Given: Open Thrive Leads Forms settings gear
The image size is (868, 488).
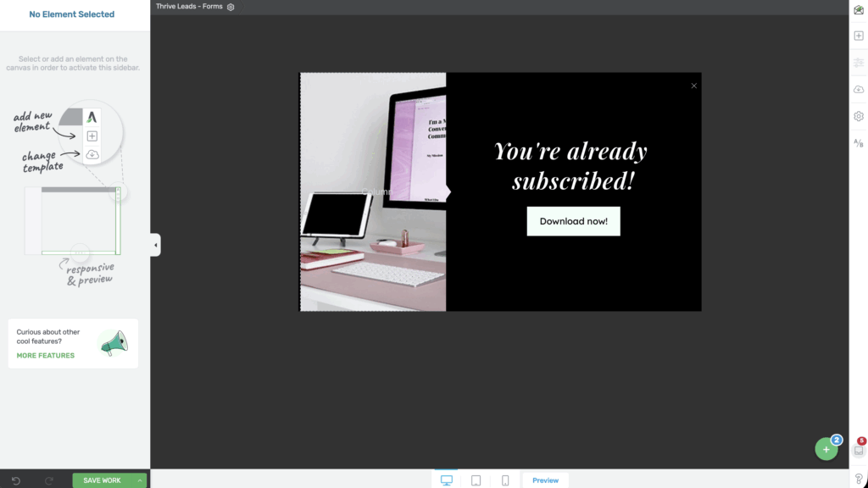Looking at the screenshot, I should coord(231,7).
